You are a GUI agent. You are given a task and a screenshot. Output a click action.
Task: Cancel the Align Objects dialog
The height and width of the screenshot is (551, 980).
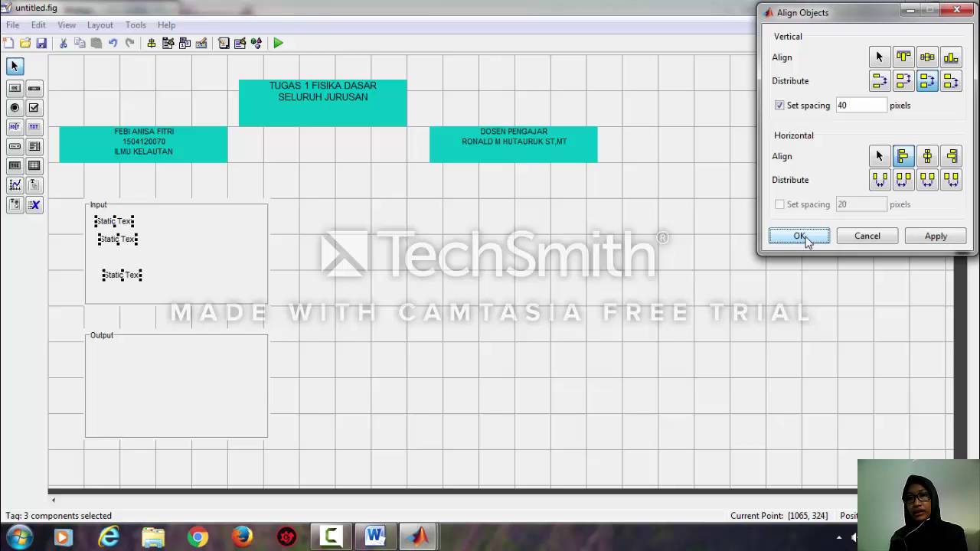pyautogui.click(x=867, y=236)
